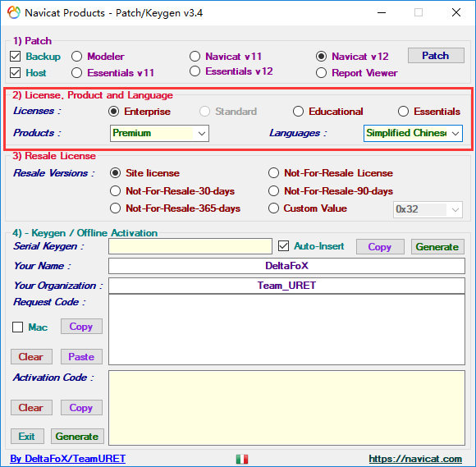This screenshot has height=467, width=476.
Task: Choose Not-For-Resale-90-days option
Action: pyautogui.click(x=273, y=191)
